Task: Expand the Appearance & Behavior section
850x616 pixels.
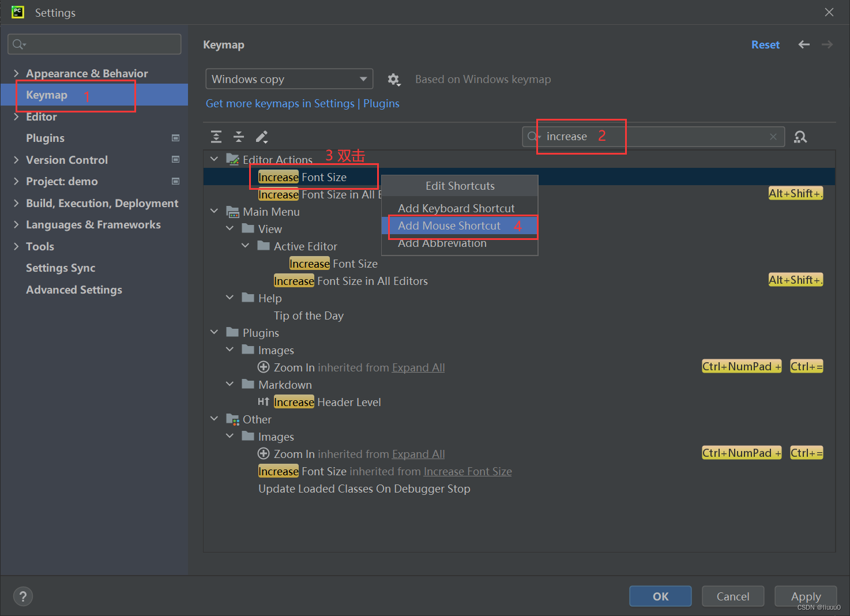Action: tap(16, 73)
